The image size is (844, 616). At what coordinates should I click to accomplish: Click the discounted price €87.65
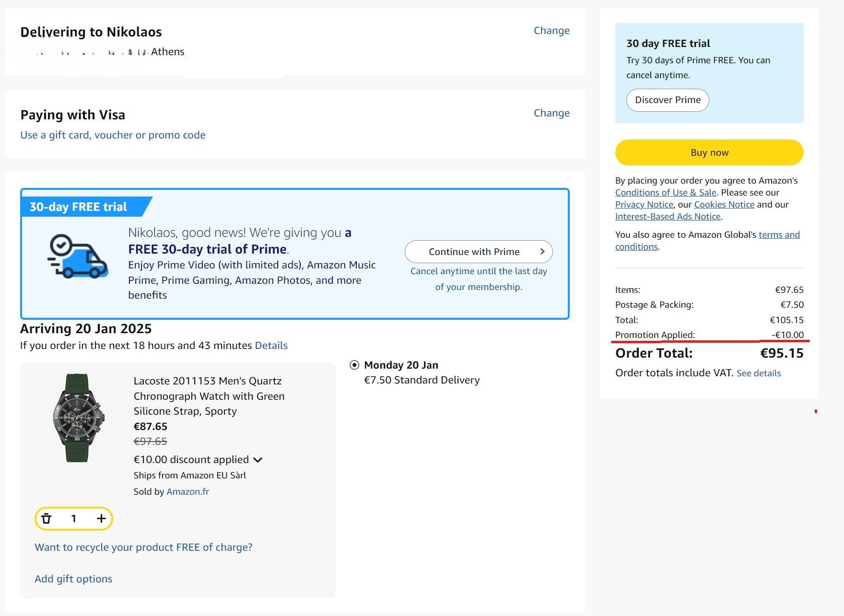(x=150, y=427)
